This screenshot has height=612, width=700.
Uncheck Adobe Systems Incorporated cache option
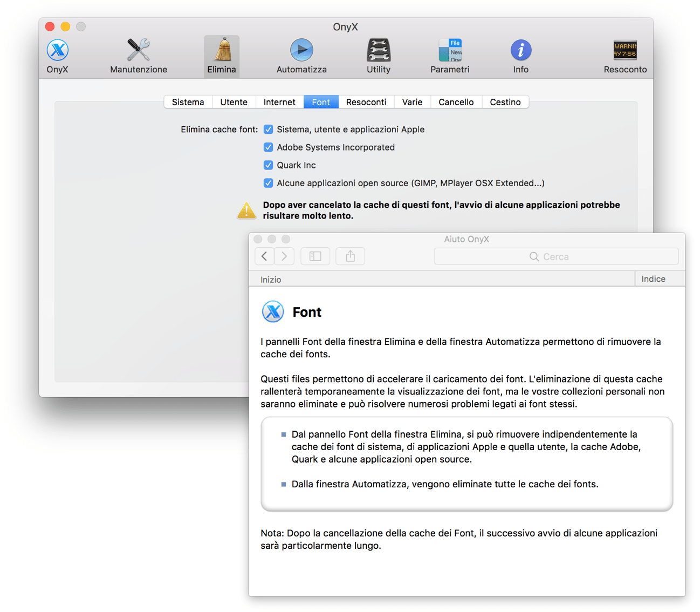click(268, 147)
